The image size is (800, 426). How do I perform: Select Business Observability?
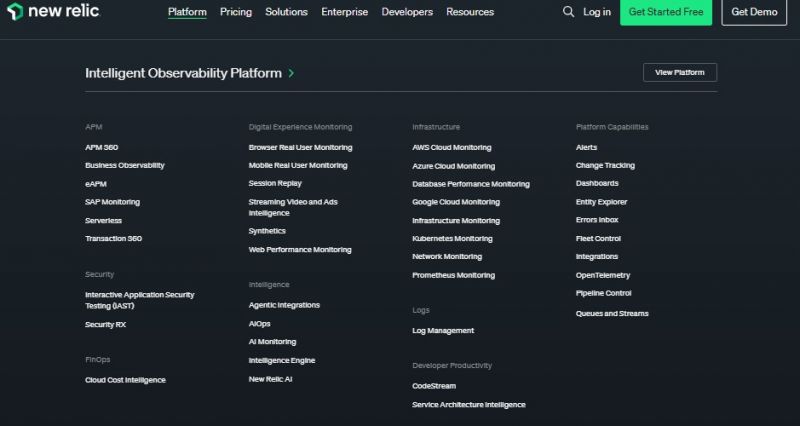[124, 165]
